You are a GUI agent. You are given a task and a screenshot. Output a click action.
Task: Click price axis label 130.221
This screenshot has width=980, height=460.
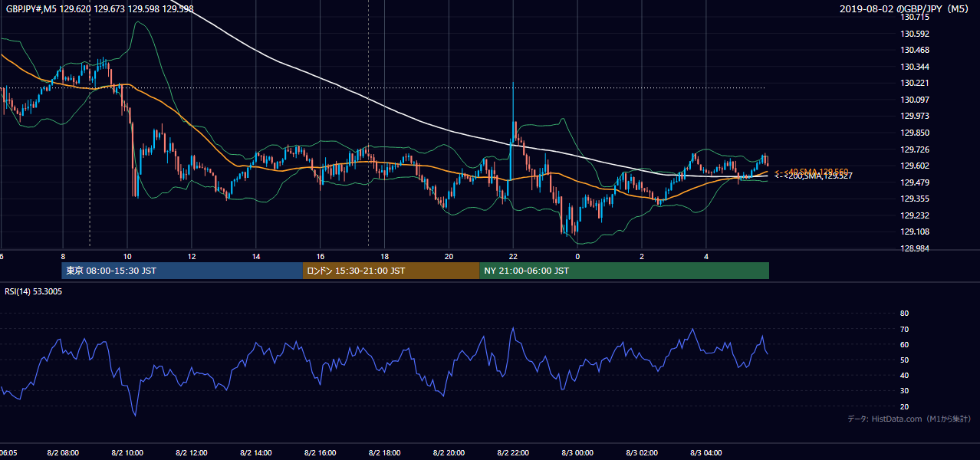click(x=914, y=84)
